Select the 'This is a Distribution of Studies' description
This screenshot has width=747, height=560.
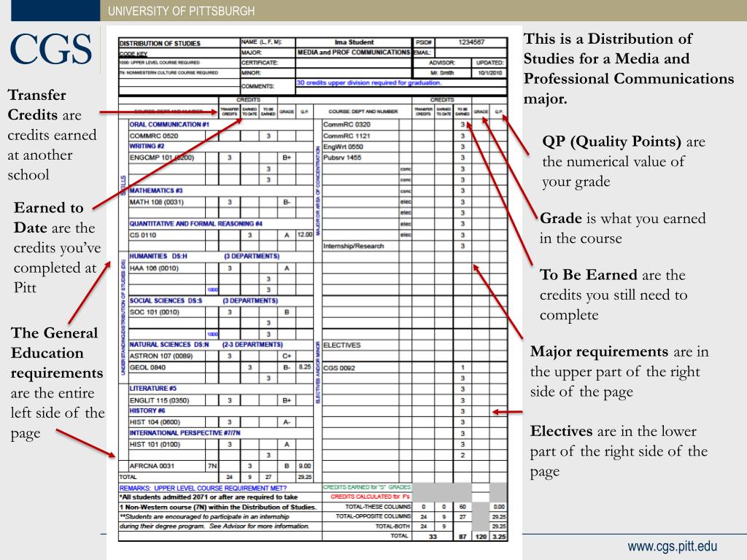coord(629,69)
